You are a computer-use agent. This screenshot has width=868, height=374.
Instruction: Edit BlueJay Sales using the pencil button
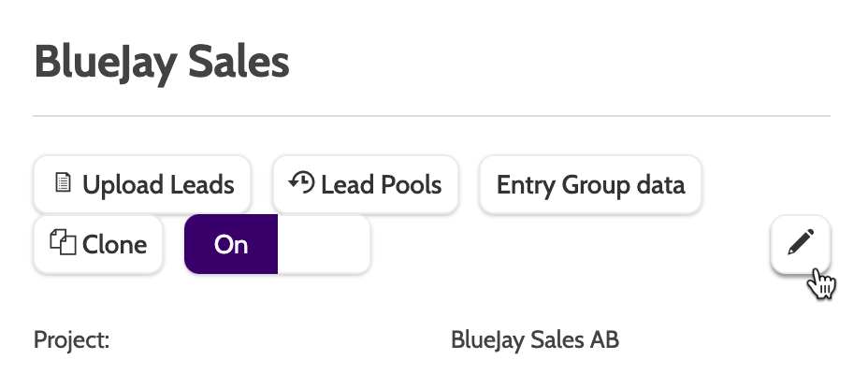point(801,244)
